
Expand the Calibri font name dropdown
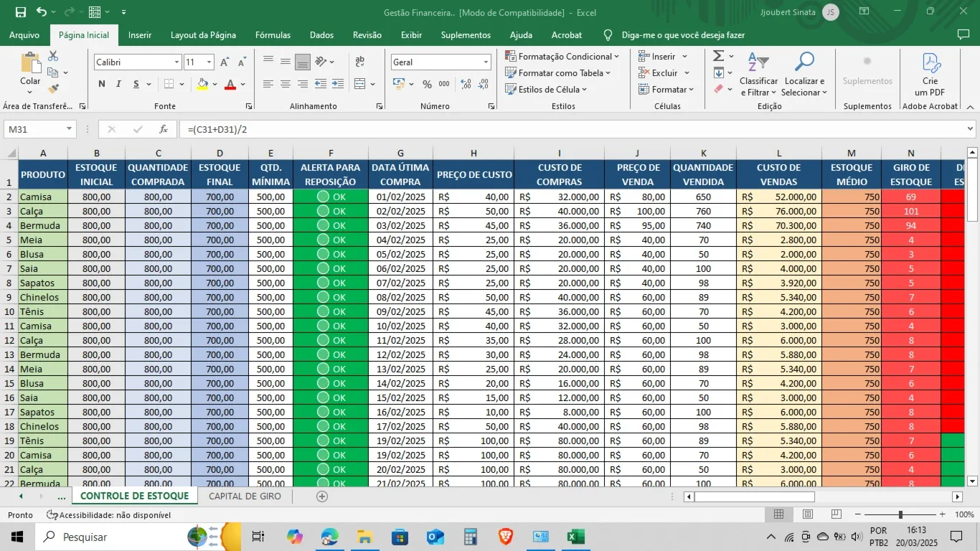click(176, 62)
